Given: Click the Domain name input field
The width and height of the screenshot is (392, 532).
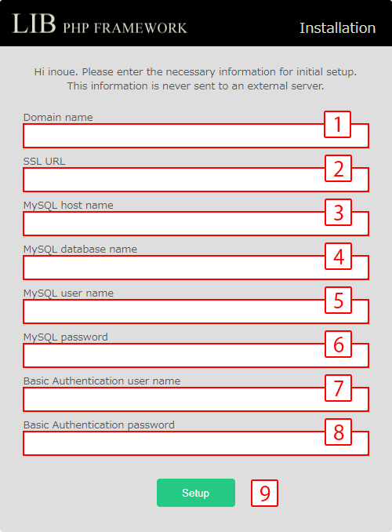Looking at the screenshot, I should tap(196, 136).
